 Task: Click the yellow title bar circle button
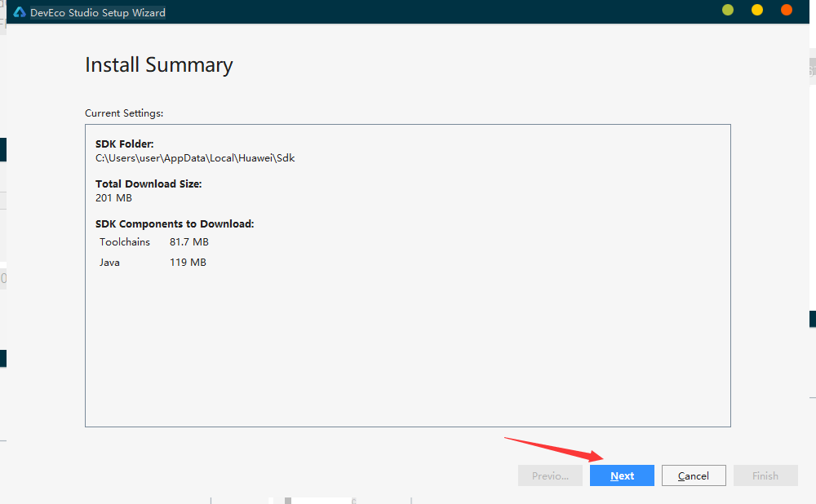click(757, 10)
